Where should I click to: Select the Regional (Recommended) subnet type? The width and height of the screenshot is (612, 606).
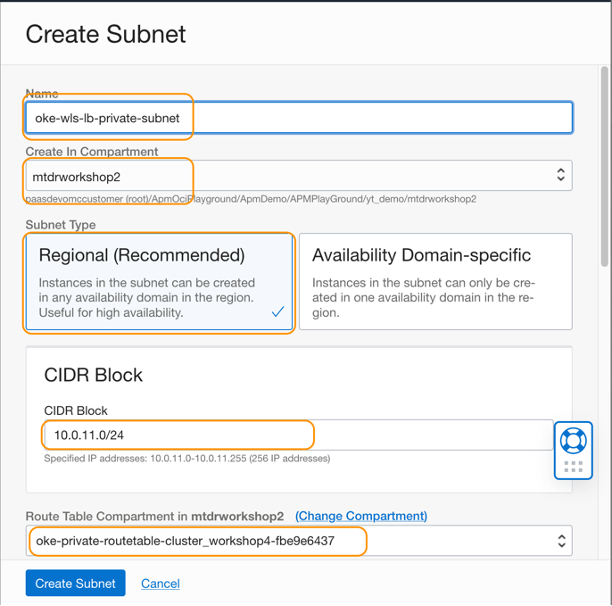coord(142,255)
